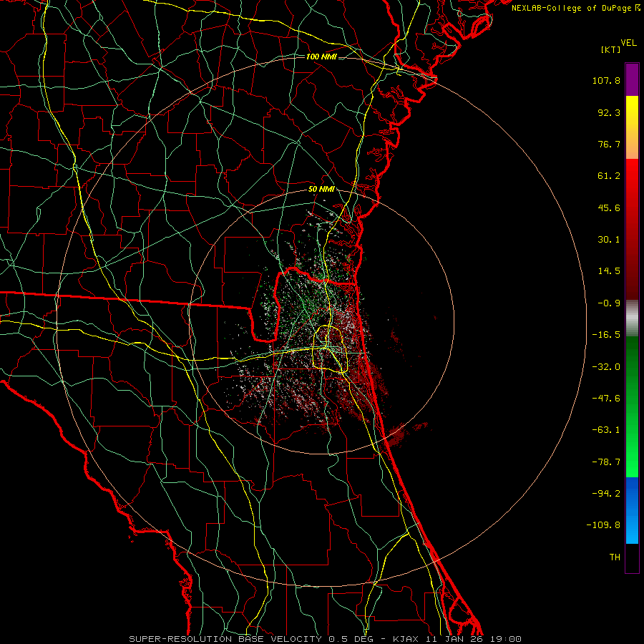Click the 92.3 legend value
This screenshot has width=644, height=644.
609,112
